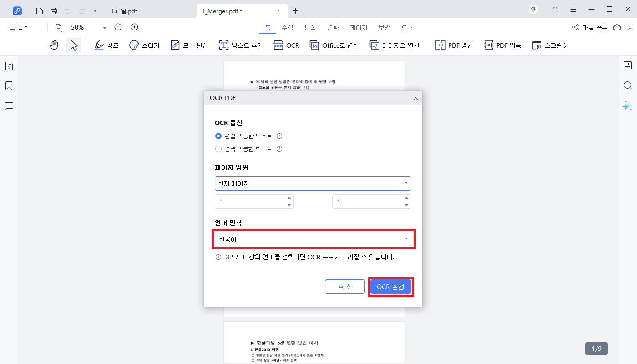Open the comments panel icon

coord(9,106)
